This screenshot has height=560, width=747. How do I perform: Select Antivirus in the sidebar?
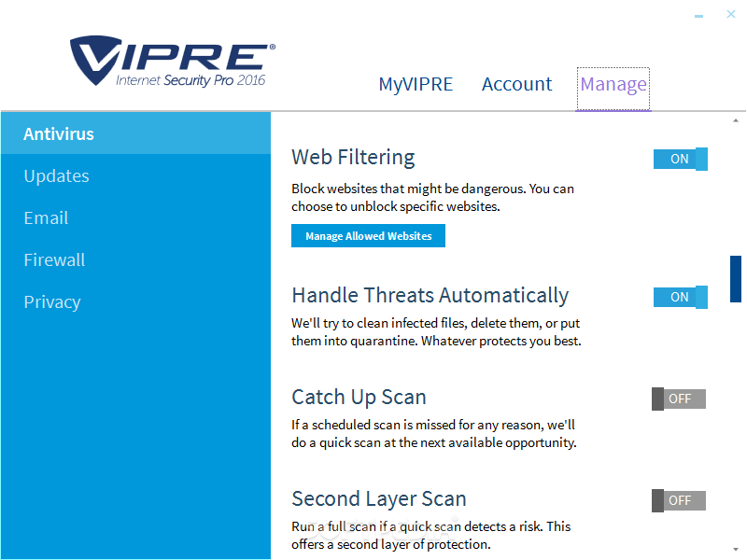[135, 133]
